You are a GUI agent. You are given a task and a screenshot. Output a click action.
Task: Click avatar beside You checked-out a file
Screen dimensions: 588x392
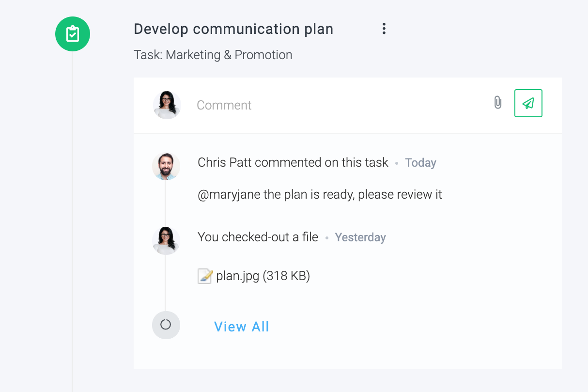tap(166, 240)
